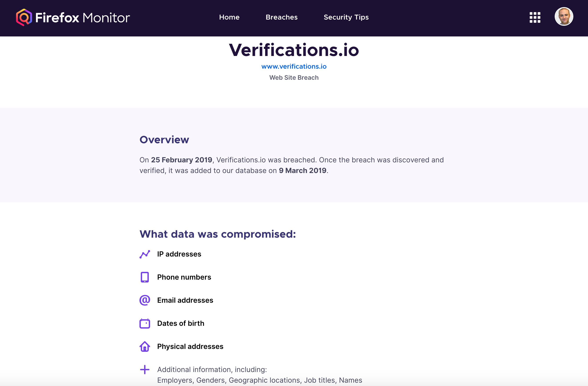Open the Breaches nav item
The width and height of the screenshot is (588, 386).
(281, 17)
